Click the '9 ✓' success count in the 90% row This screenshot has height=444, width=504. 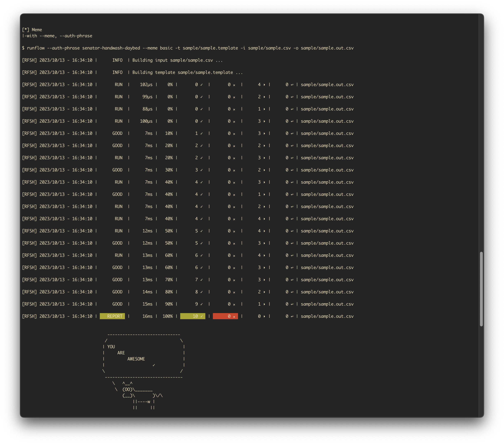coord(199,304)
